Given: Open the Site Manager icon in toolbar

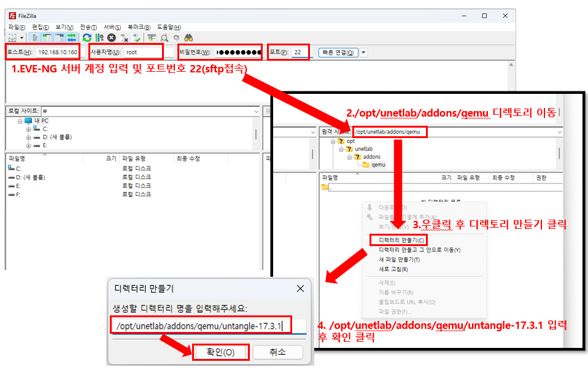Looking at the screenshot, I should (x=12, y=38).
